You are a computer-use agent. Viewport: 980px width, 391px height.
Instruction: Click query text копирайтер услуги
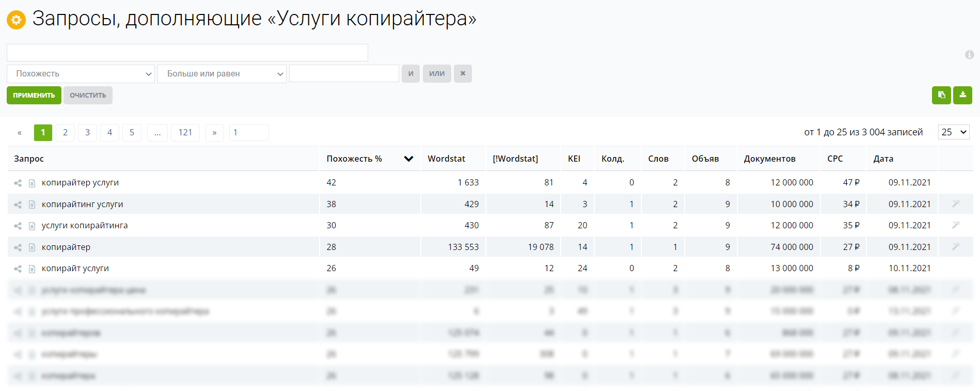point(80,182)
